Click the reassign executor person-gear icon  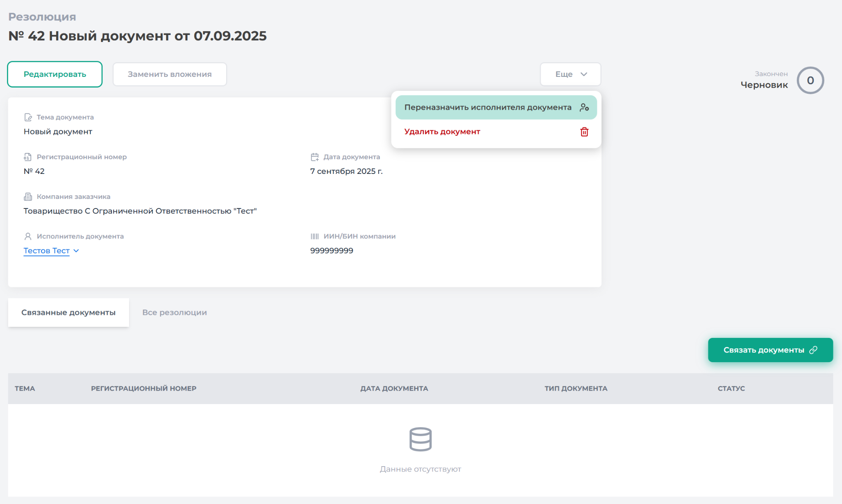pyautogui.click(x=584, y=107)
